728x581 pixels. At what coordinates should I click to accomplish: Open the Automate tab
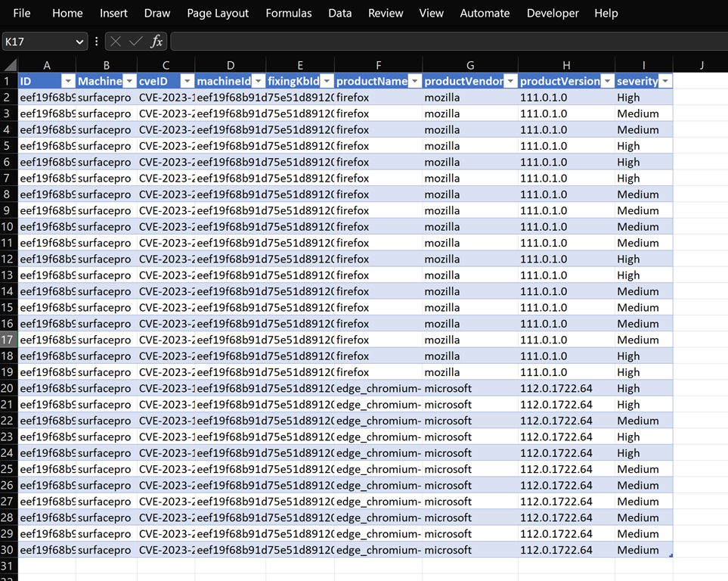tap(485, 13)
